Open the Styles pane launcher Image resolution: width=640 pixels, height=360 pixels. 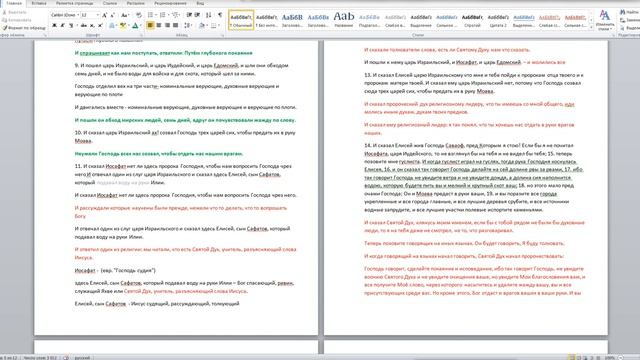click(613, 36)
